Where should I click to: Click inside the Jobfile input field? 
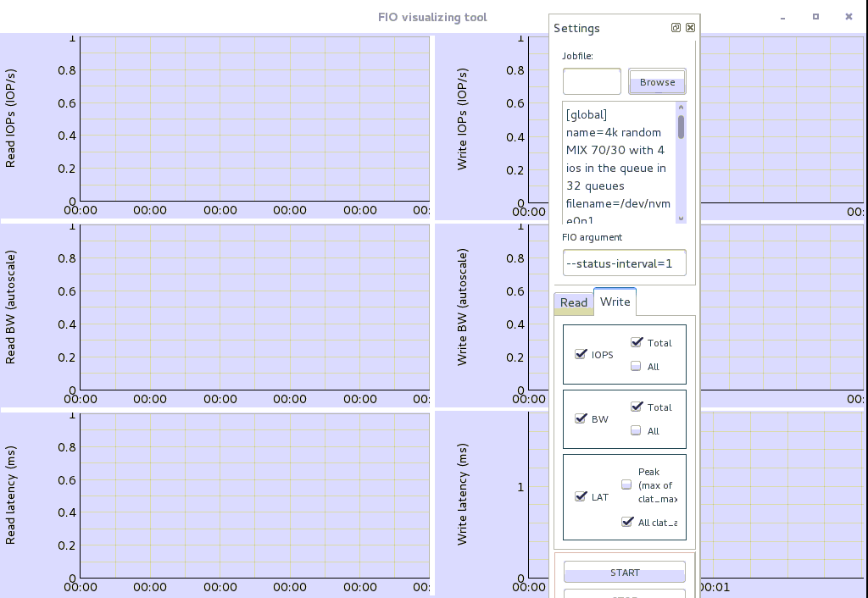tap(591, 81)
